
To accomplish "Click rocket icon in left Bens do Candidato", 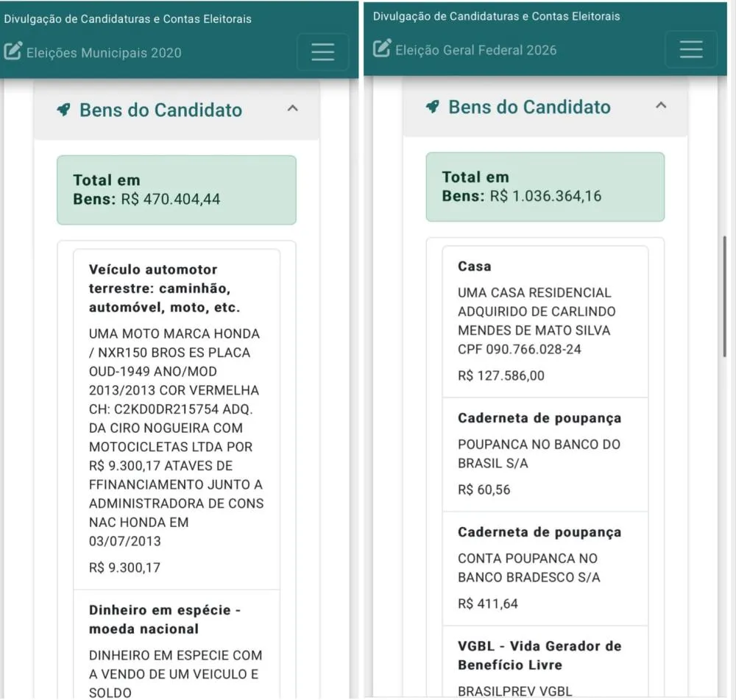I will coord(63,110).
